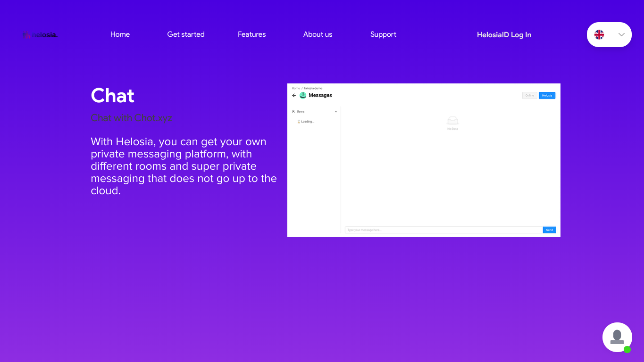Click the Loading hourglass entry

coord(306,122)
